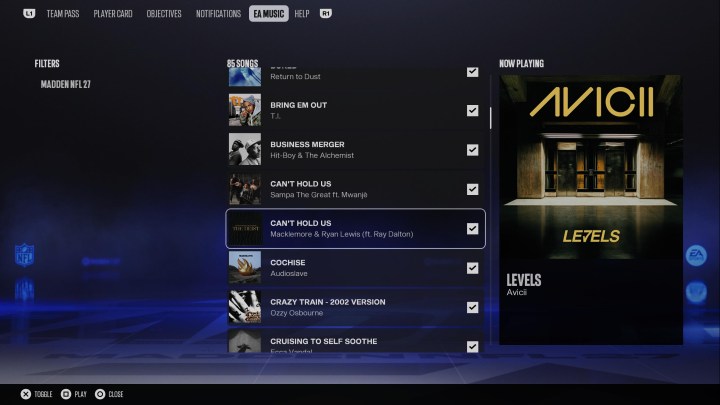The height and width of the screenshot is (405, 720).
Task: Select the Cochise album art thumbnail
Action: (x=245, y=267)
